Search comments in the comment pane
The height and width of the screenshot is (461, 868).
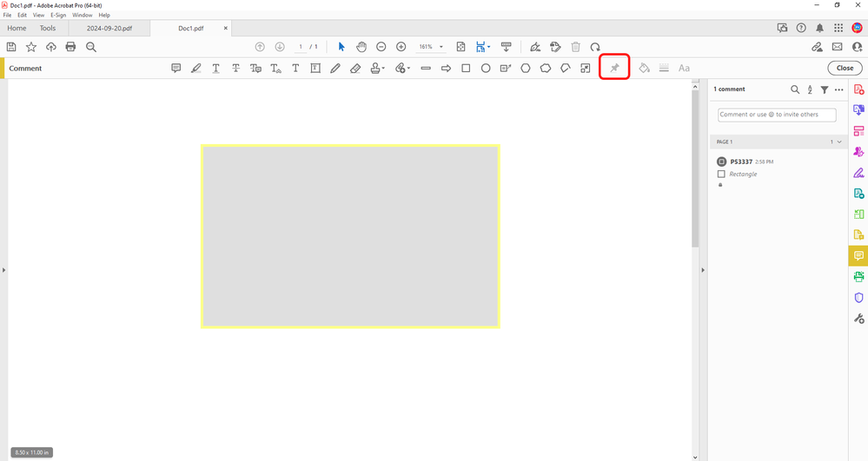click(795, 89)
